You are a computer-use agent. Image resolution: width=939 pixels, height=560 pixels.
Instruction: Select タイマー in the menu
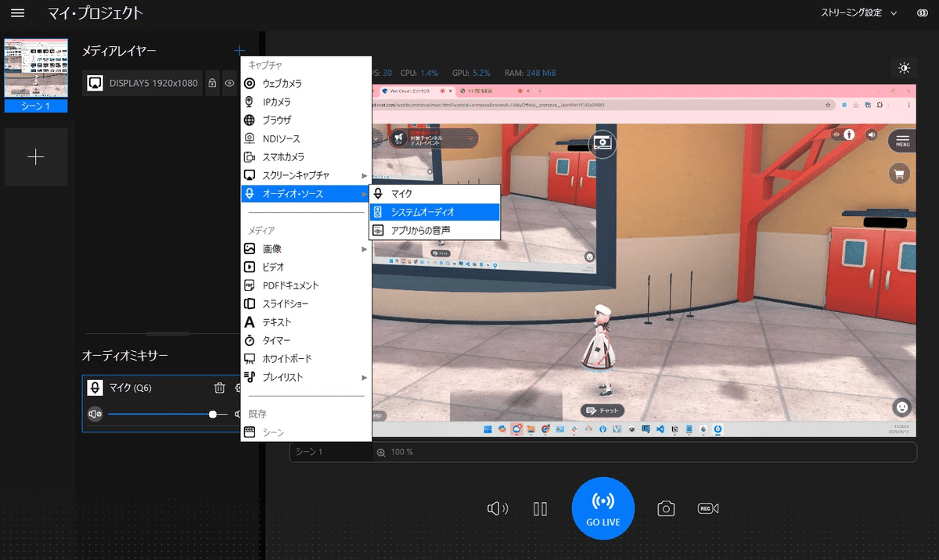click(x=306, y=340)
